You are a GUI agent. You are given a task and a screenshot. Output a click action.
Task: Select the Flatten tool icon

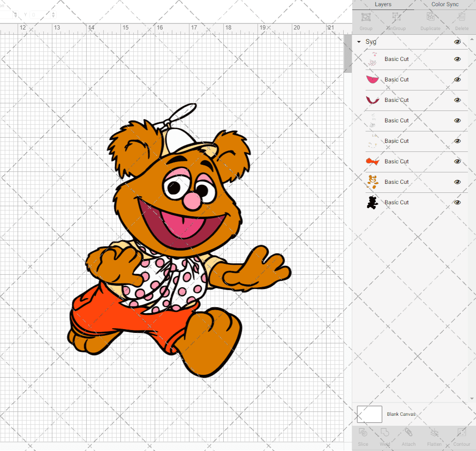tap(435, 432)
